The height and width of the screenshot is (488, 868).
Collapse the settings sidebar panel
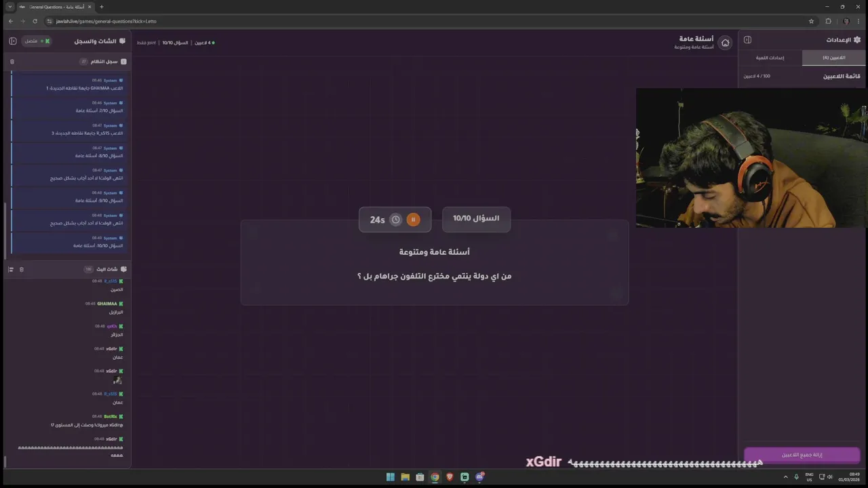[747, 40]
